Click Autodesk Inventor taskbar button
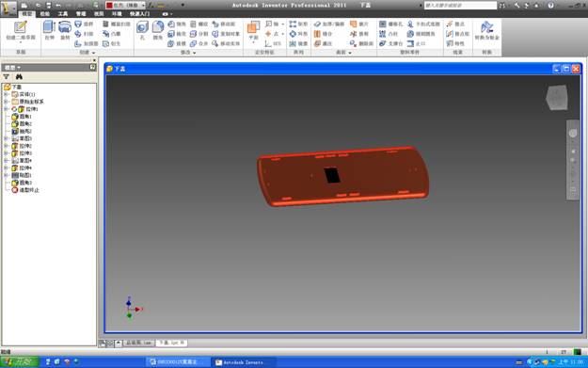The height and width of the screenshot is (368, 588). coord(244,362)
